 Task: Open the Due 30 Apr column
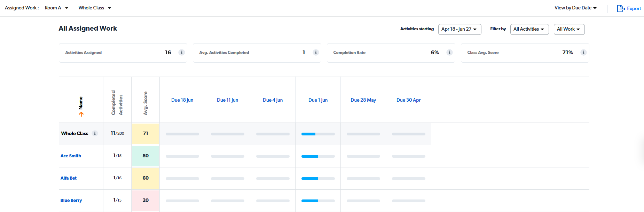[408, 100]
